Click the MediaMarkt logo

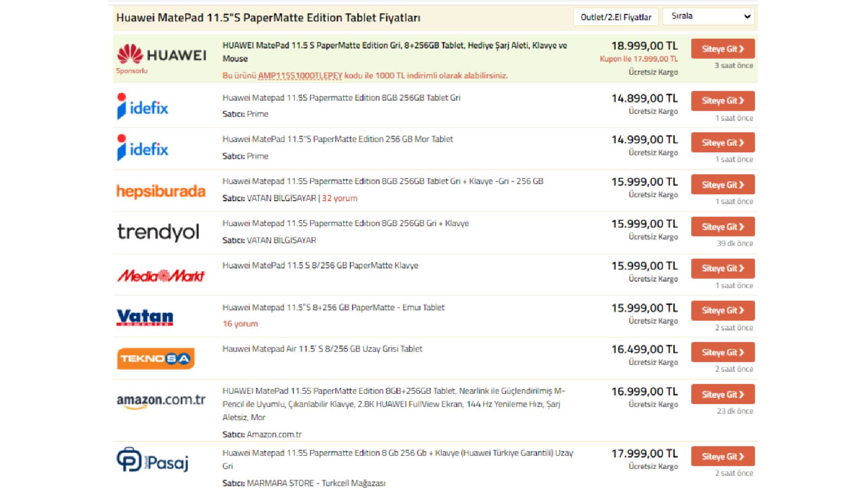pos(161,275)
